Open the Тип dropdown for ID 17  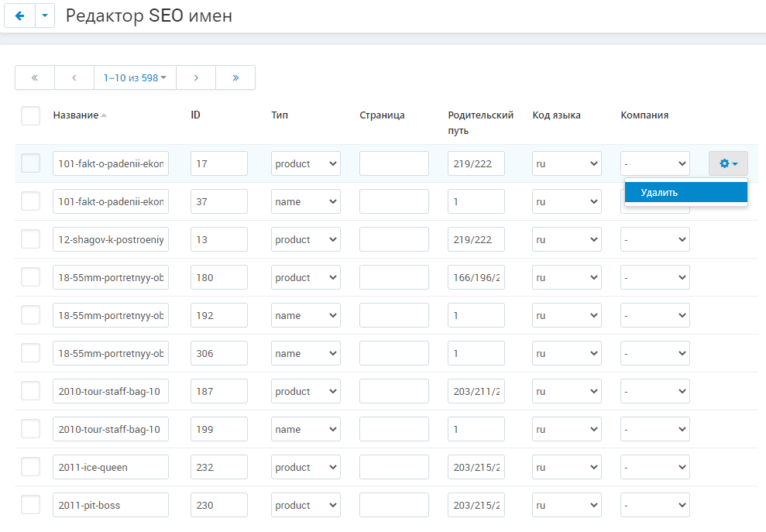[x=306, y=163]
